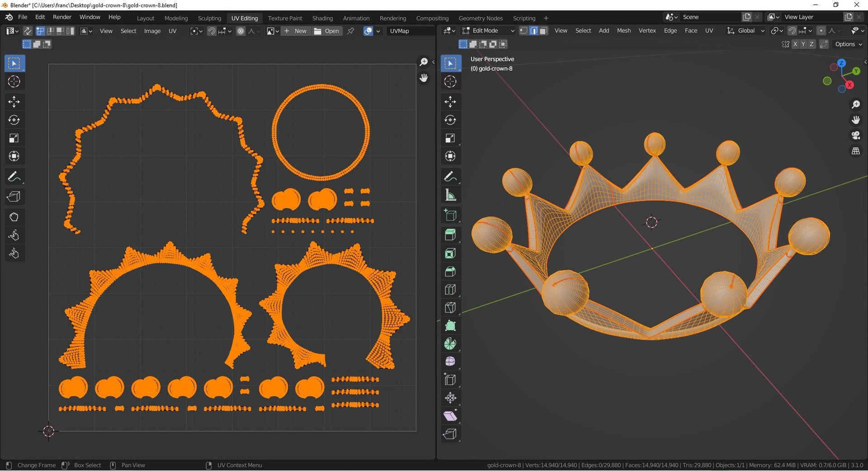
Task: Switch to the Texture Paint workspace tab
Action: pyautogui.click(x=285, y=18)
